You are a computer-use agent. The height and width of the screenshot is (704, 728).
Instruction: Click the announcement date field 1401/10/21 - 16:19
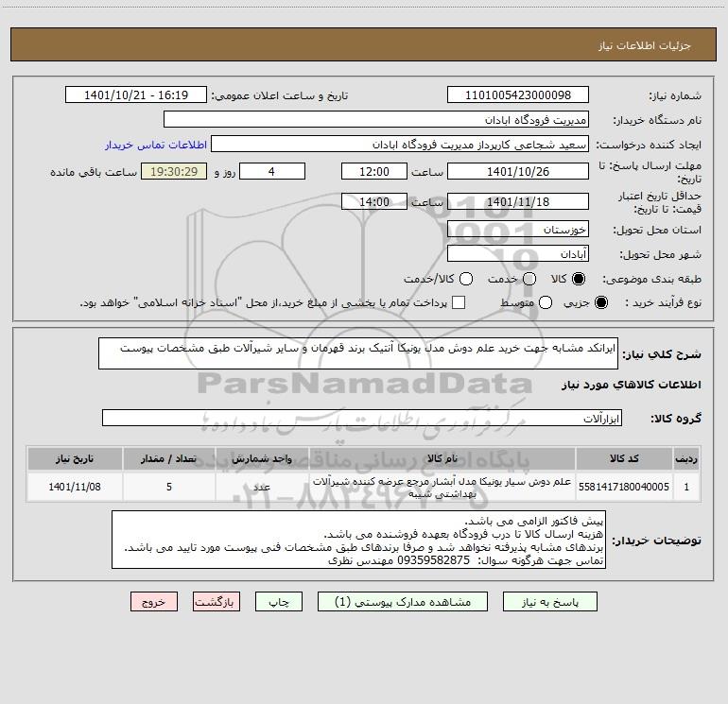(136, 95)
